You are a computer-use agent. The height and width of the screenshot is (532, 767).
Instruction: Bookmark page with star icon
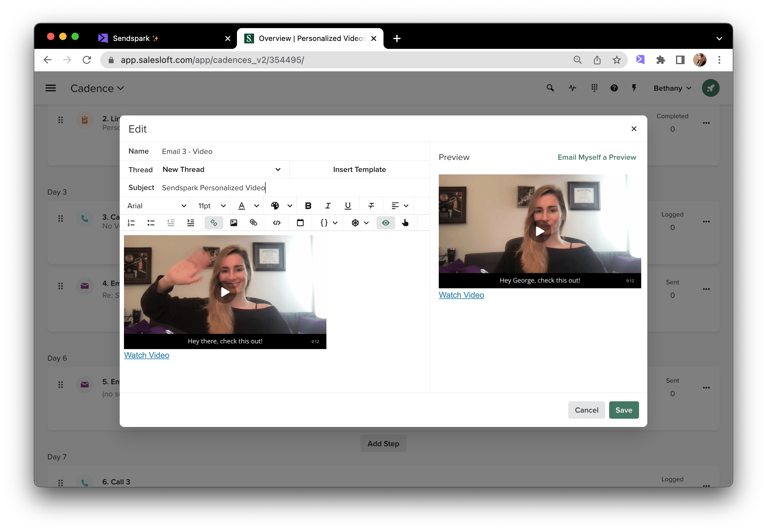(616, 60)
